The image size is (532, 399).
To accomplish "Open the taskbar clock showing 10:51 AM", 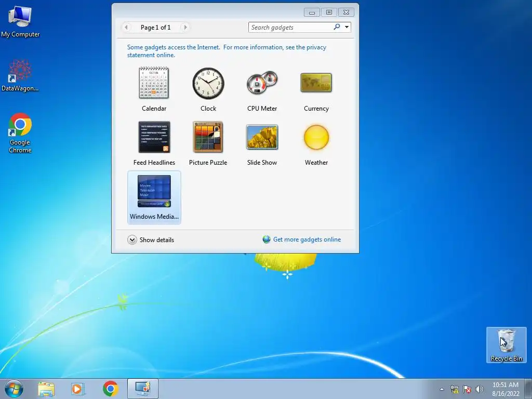I will click(506, 389).
